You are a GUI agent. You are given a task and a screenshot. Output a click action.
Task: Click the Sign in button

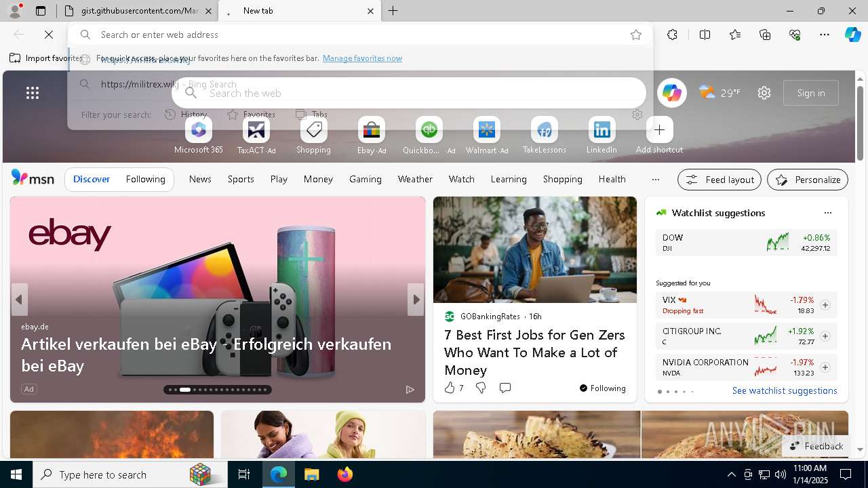(810, 93)
